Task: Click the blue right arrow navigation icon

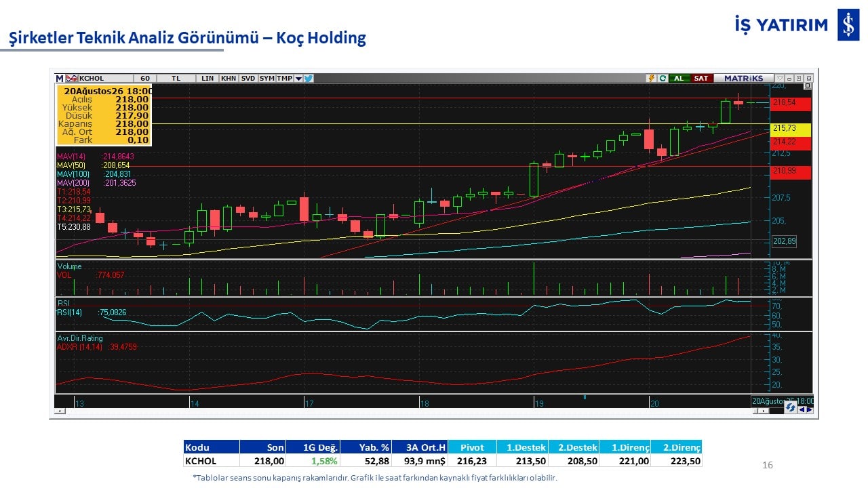Action: [810, 409]
